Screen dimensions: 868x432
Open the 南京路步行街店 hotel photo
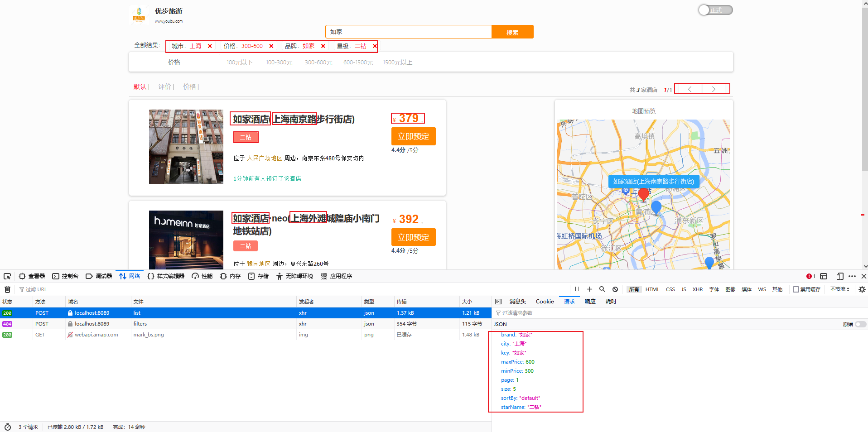pyautogui.click(x=186, y=147)
